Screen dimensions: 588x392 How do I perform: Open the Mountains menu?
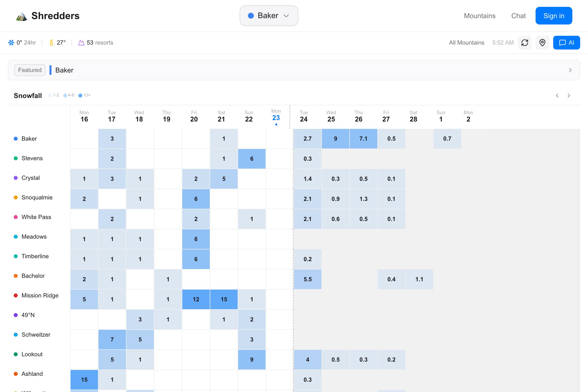[479, 16]
